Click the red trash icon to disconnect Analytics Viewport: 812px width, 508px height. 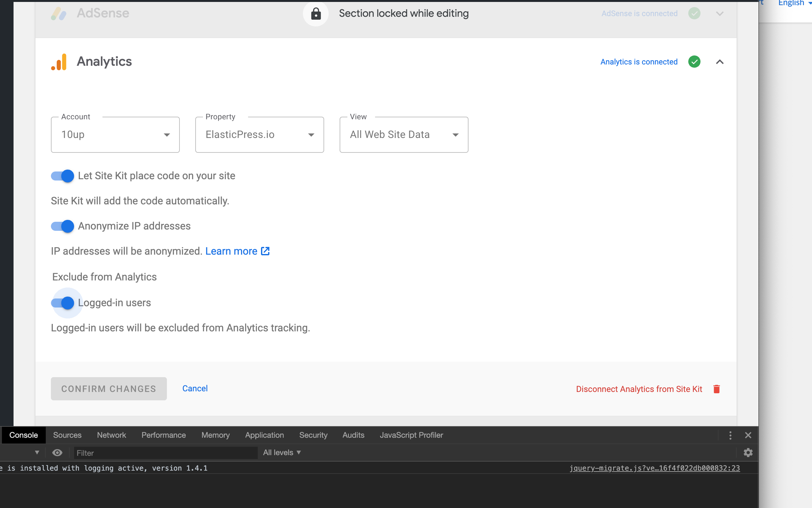tap(716, 389)
